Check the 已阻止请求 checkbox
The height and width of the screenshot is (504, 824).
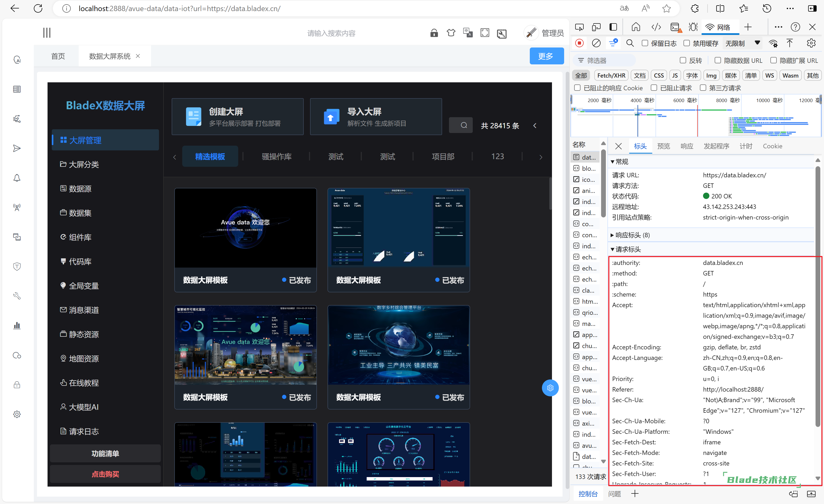[654, 88]
